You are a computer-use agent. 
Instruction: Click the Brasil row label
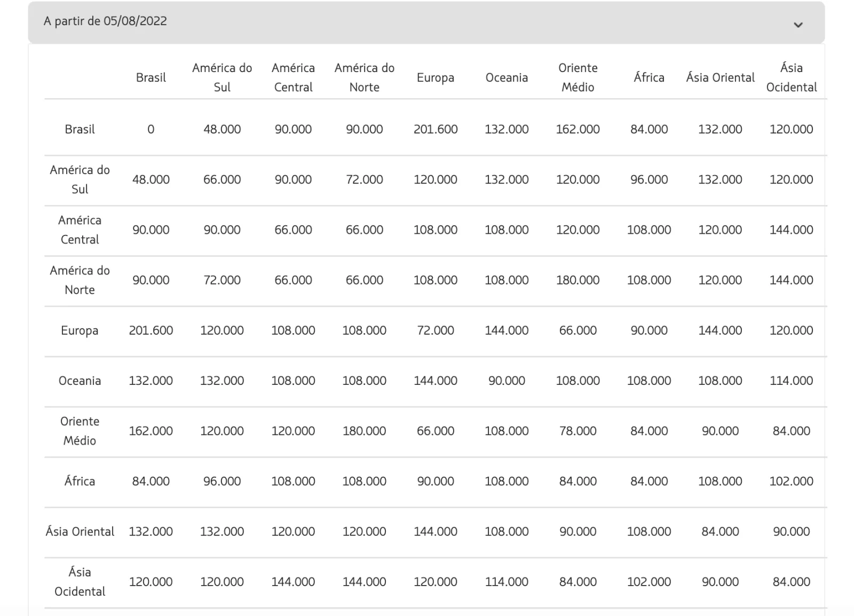pos(80,129)
